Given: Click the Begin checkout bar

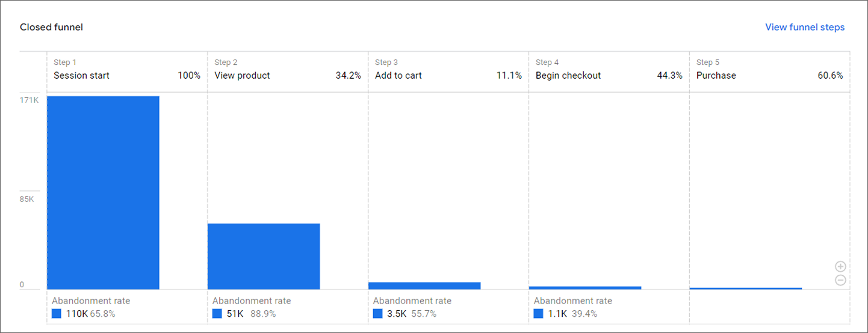Looking at the screenshot, I should (585, 288).
